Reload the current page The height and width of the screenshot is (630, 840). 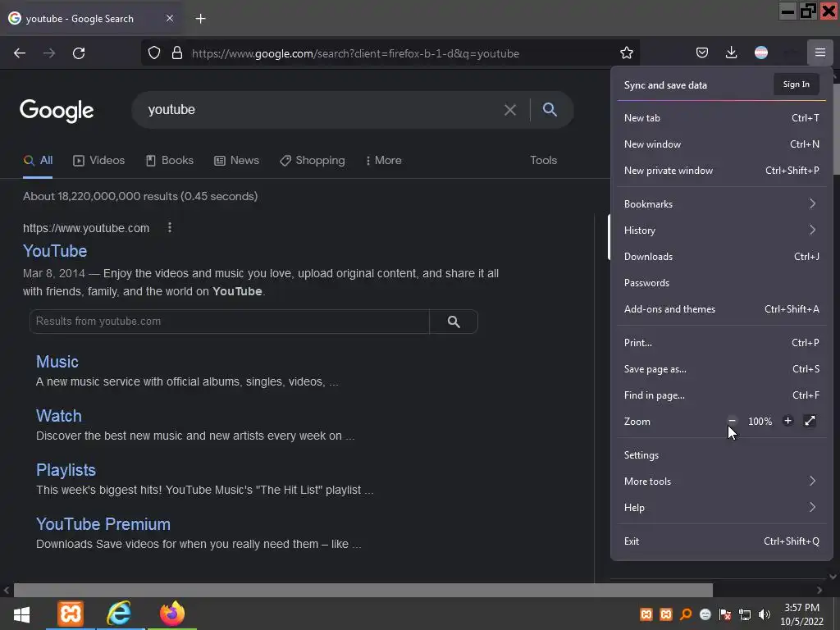(x=79, y=53)
